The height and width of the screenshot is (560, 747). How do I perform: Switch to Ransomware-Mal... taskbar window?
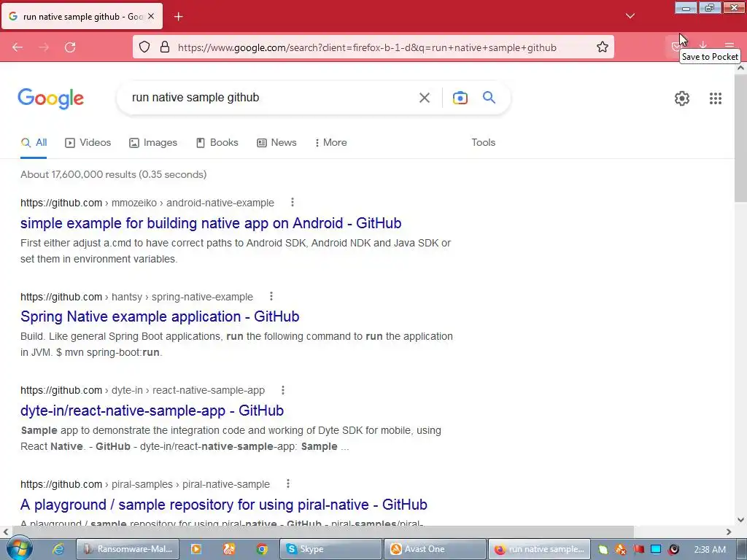click(x=128, y=549)
